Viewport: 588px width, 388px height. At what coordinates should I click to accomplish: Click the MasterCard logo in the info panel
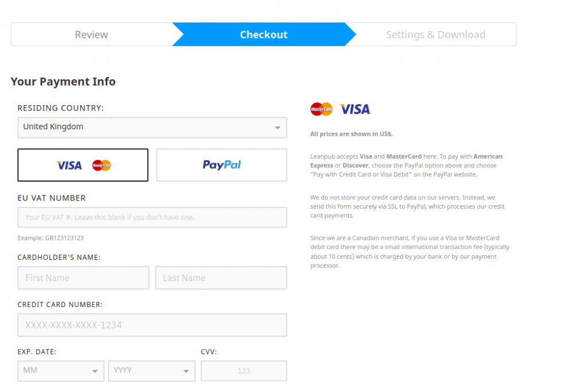coord(322,109)
